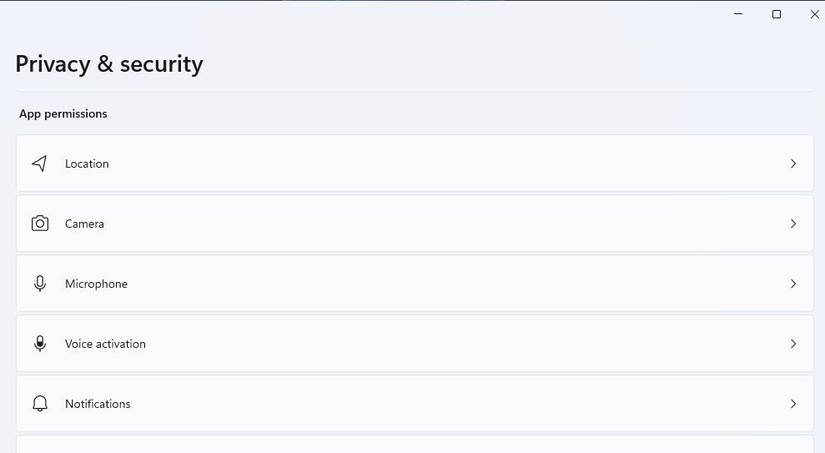Click the Location arrow icon
This screenshot has height=453, width=825.
click(40, 164)
